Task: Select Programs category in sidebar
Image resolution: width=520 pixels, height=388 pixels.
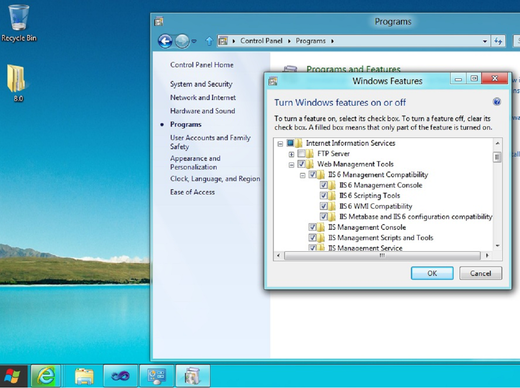Action: [x=186, y=124]
